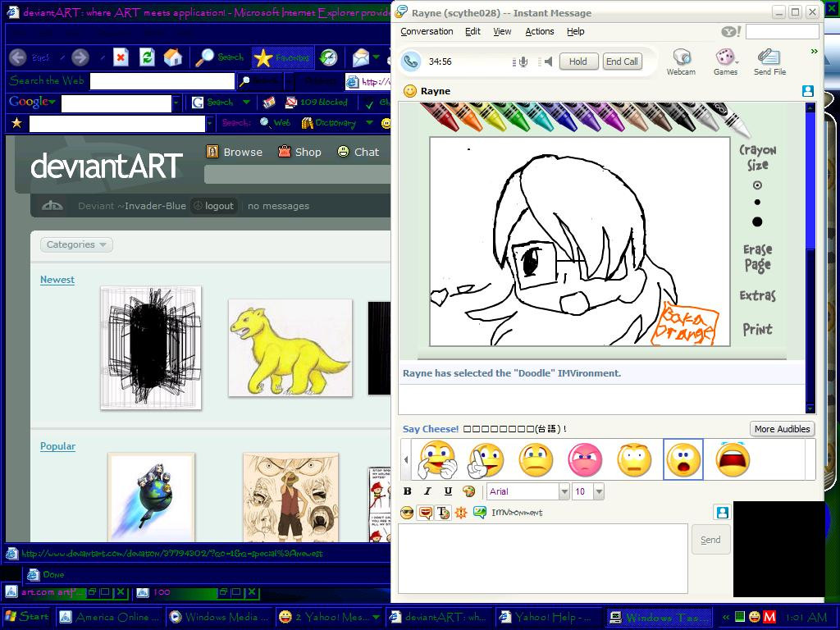Play the stern yellow audible face
Viewport: 840px width, 630px height.
(634, 459)
